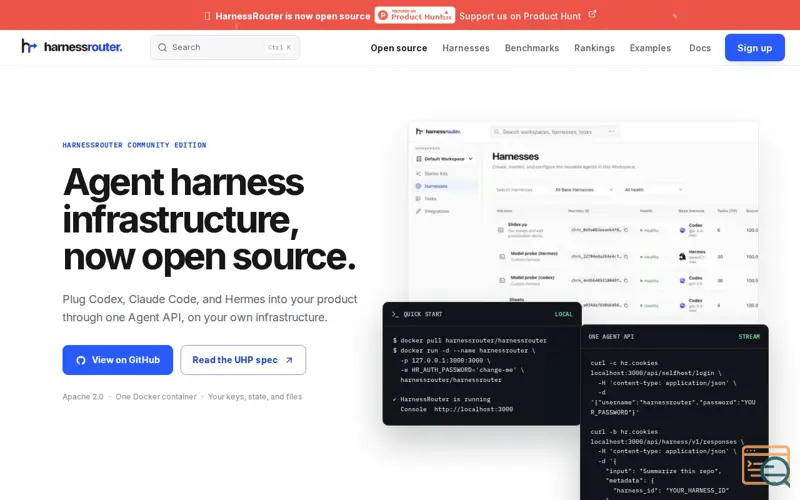Click the Integrations icon in preview sidebar

click(418, 211)
